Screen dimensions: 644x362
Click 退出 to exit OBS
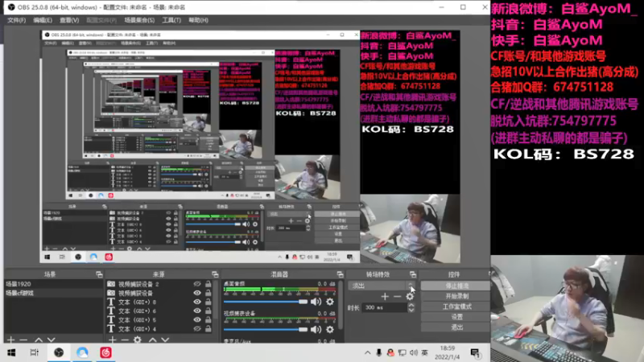(x=456, y=327)
